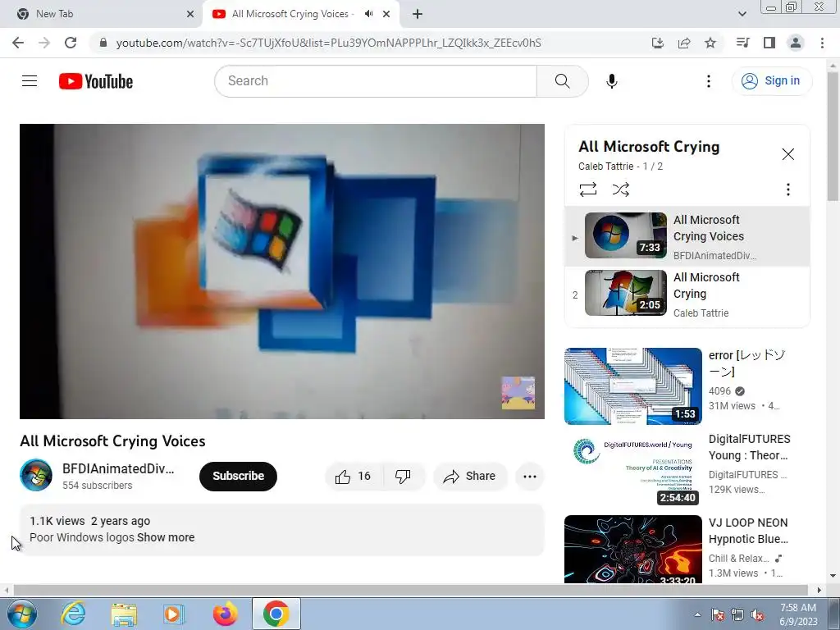Open playlist panel three-dot options
The image size is (840, 630).
[x=787, y=189]
